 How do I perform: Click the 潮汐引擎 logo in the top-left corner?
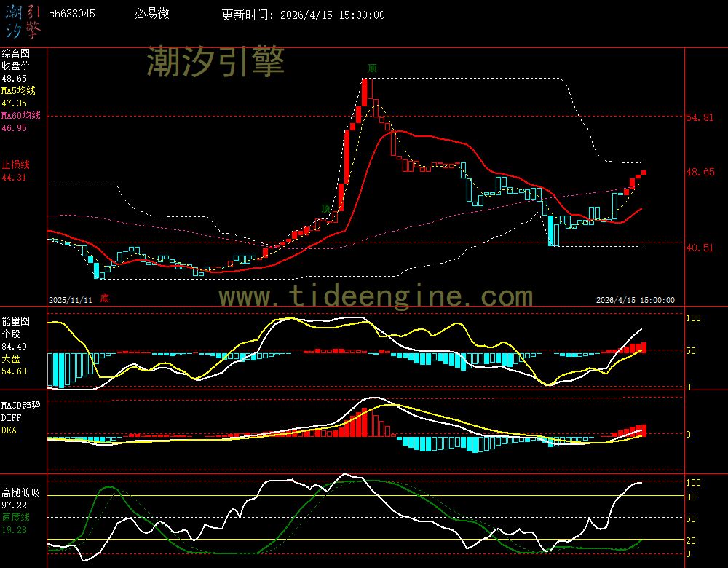point(22,20)
